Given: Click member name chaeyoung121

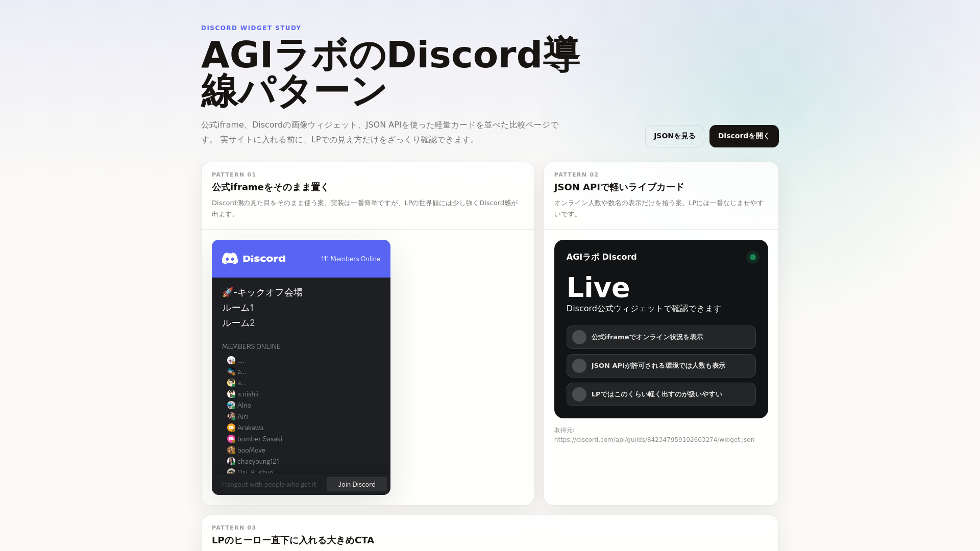Looking at the screenshot, I should click(x=258, y=461).
